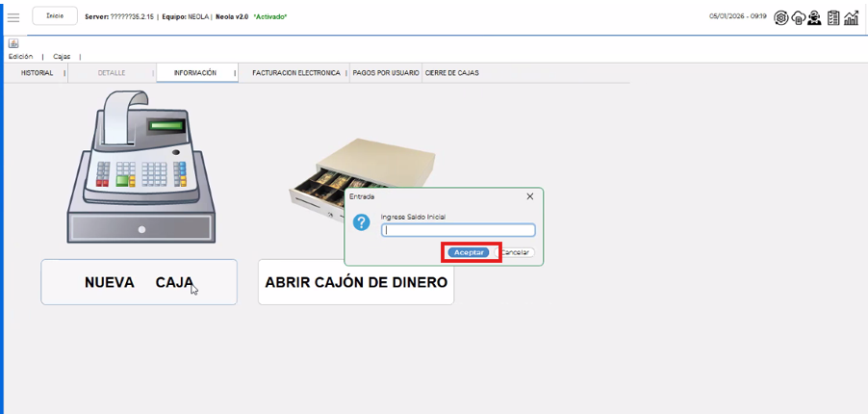Go to the PAGOS POR USUARIO tab
Viewport: 868px width, 414px height.
click(385, 73)
